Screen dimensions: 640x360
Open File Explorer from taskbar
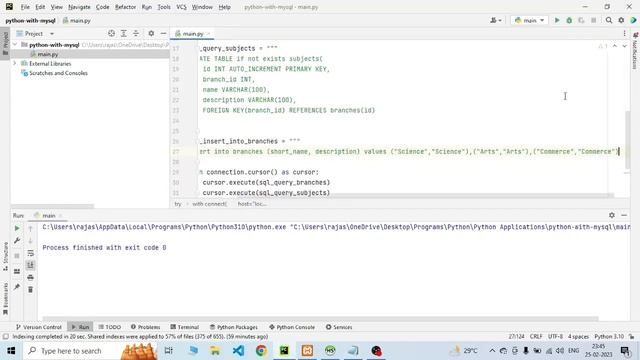coord(215,351)
